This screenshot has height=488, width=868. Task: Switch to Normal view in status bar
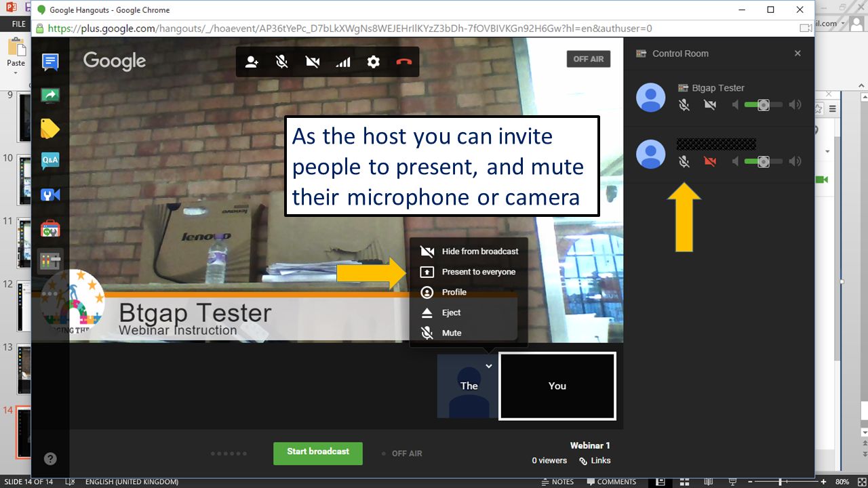tap(660, 482)
